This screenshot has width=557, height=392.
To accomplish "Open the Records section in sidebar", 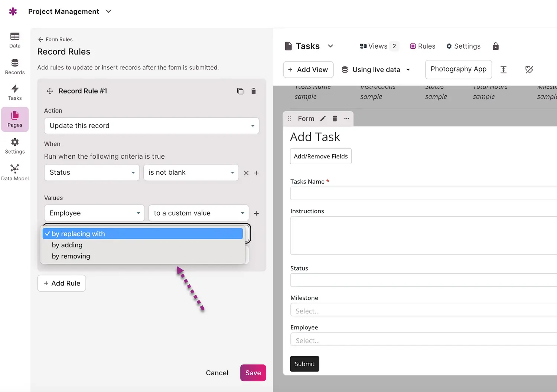I will click(x=15, y=67).
